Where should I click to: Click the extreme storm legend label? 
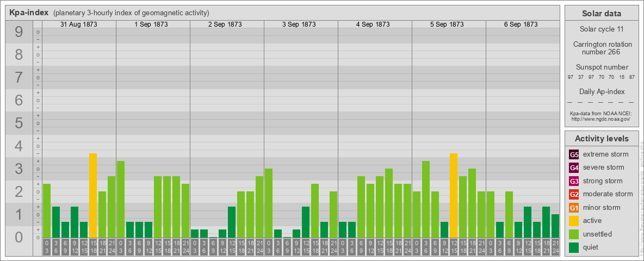point(606,155)
